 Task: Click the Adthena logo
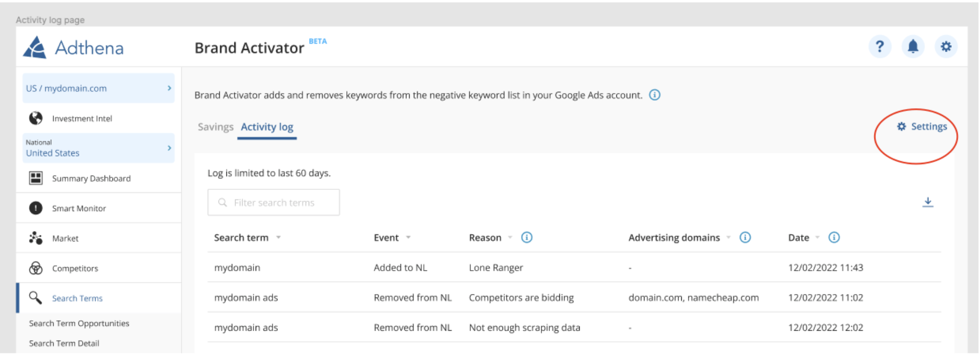click(x=73, y=48)
